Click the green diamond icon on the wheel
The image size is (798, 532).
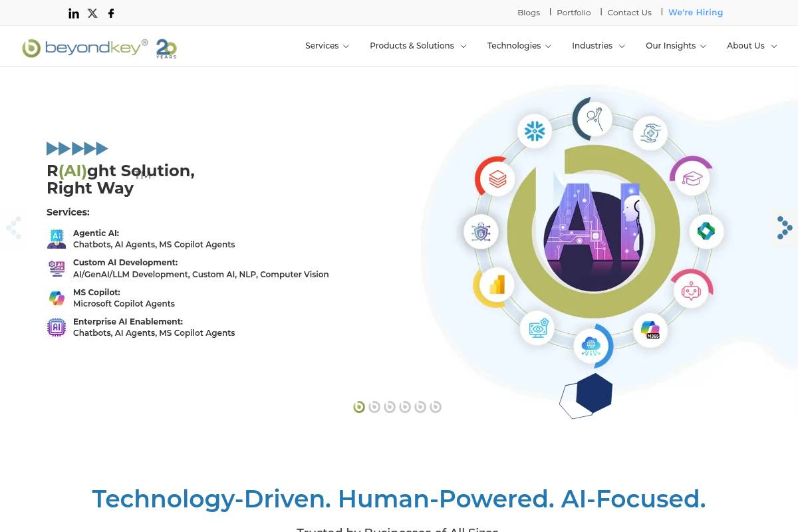point(706,231)
